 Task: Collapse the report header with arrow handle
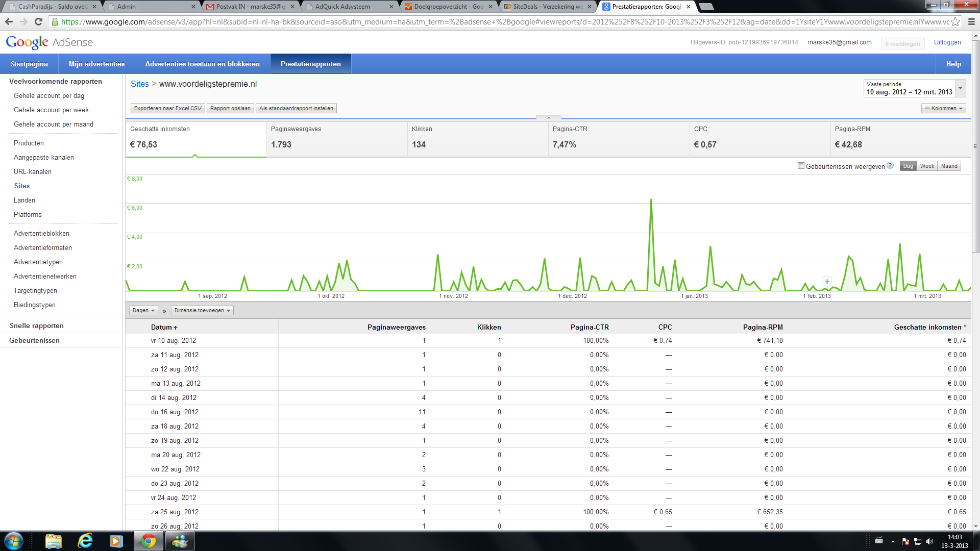point(549,117)
